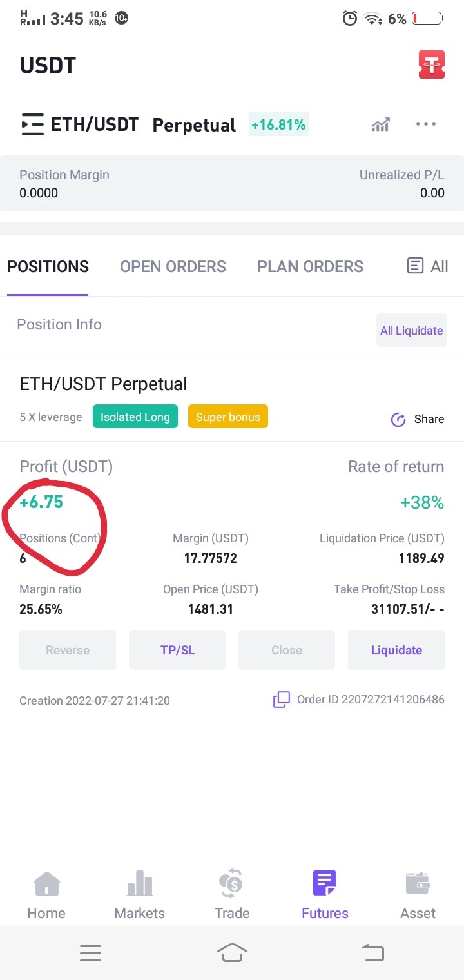Tap the All Liquidate button
This screenshot has height=980, width=464.
click(x=412, y=330)
